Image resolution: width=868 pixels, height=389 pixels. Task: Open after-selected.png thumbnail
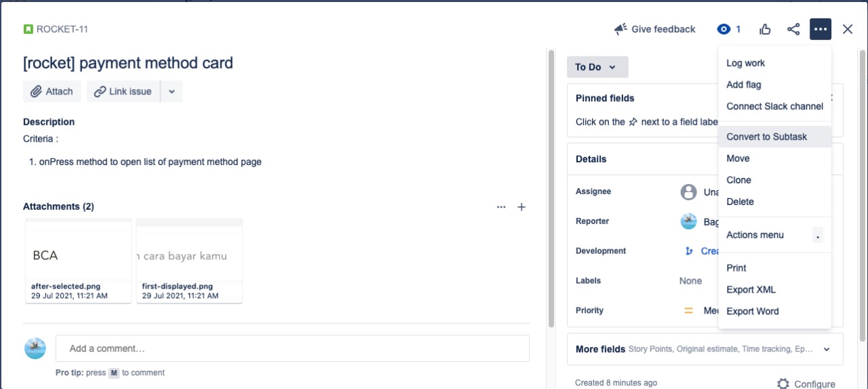(x=79, y=260)
